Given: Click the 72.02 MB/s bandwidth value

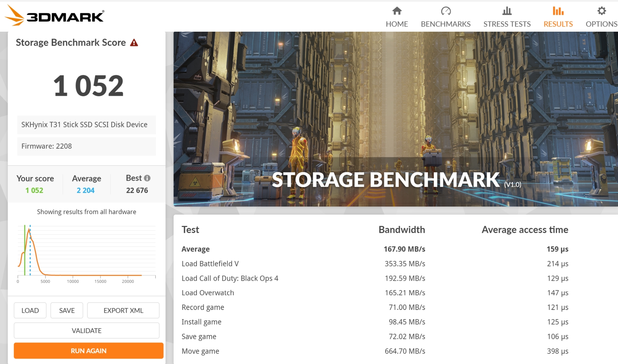Looking at the screenshot, I should 407,337.
